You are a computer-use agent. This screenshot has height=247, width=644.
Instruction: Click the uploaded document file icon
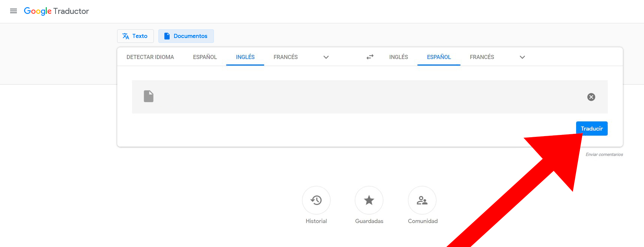pyautogui.click(x=149, y=96)
